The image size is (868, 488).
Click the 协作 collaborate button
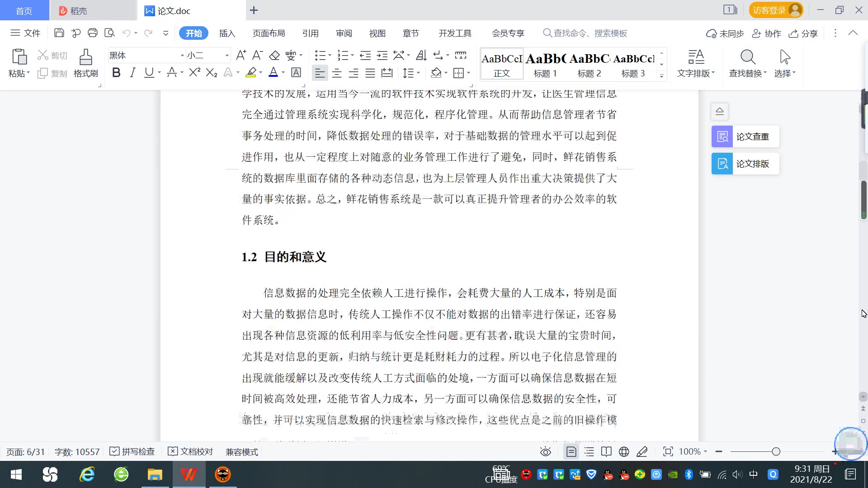pos(767,33)
